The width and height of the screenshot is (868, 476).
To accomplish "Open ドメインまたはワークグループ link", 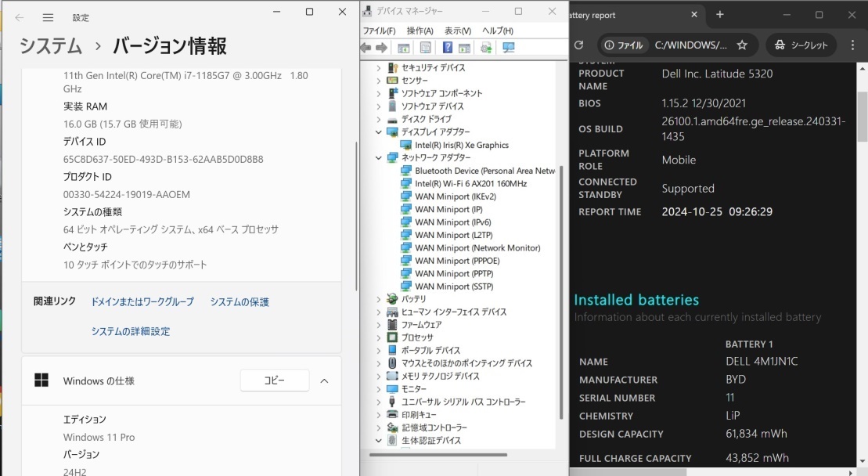I will (x=142, y=301).
